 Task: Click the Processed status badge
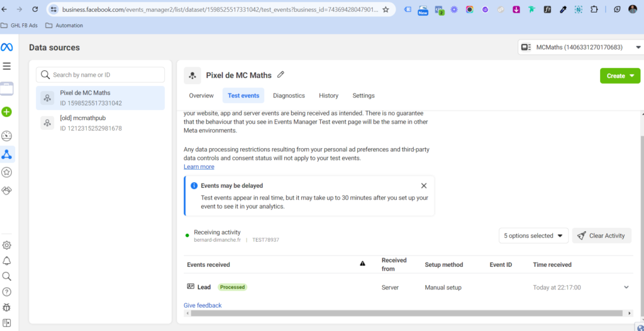tap(233, 287)
